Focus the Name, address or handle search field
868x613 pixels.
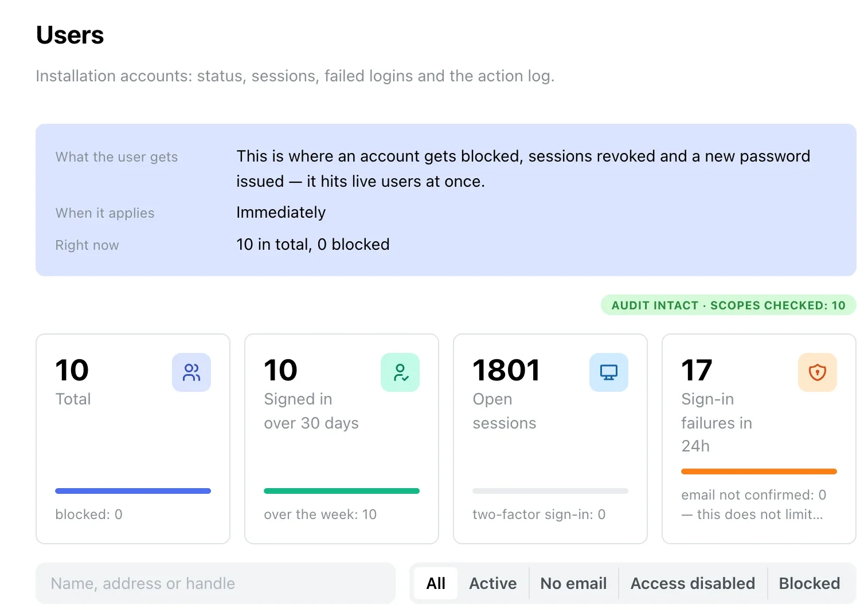(216, 583)
